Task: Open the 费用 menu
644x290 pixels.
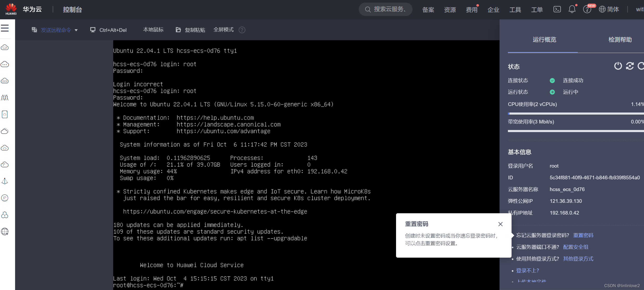Action: click(x=472, y=10)
